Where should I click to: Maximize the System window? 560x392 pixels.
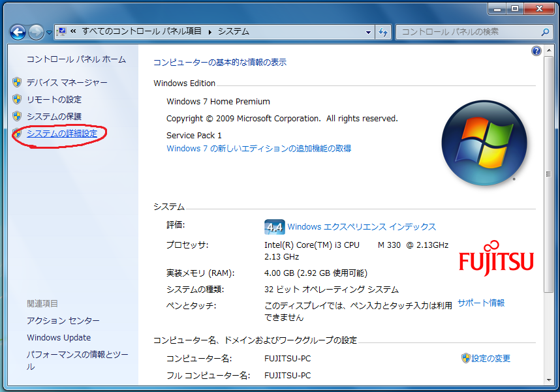(515, 8)
